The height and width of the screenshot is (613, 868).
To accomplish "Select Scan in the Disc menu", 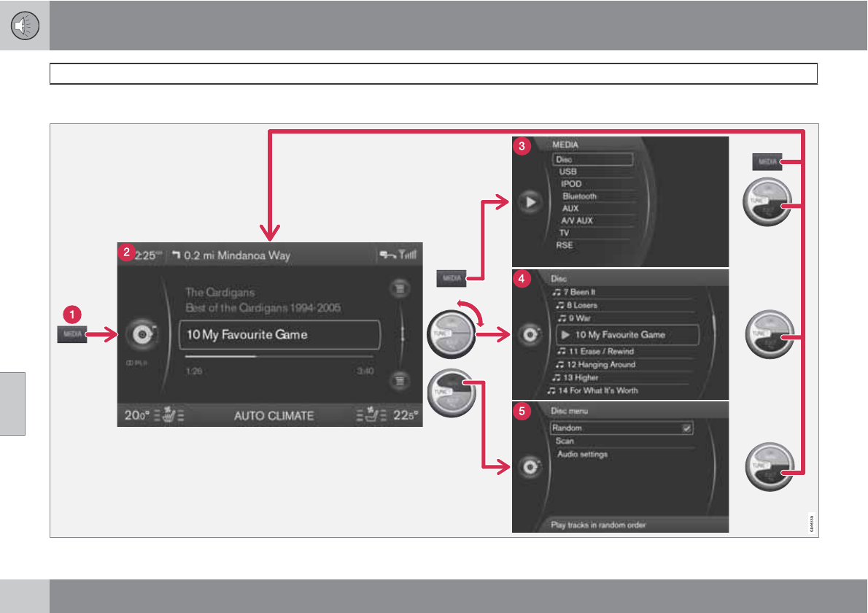I will (x=565, y=442).
